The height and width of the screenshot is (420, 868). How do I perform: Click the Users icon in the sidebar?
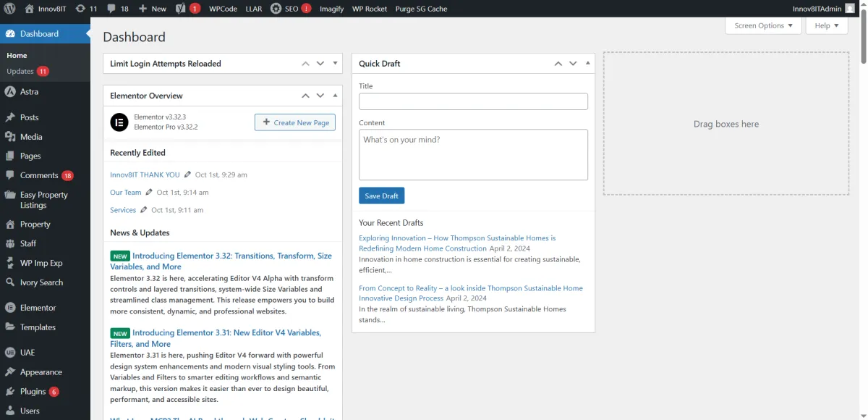point(10,411)
